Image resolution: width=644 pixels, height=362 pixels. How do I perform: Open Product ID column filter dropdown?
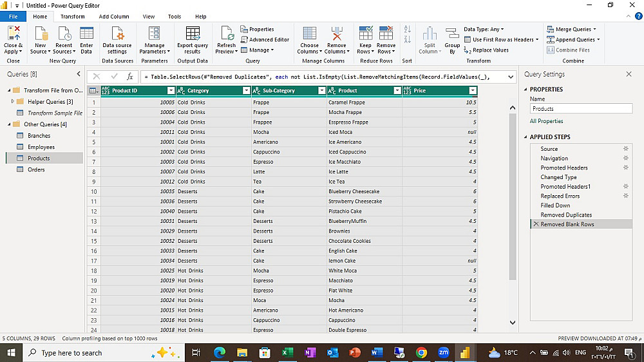171,91
